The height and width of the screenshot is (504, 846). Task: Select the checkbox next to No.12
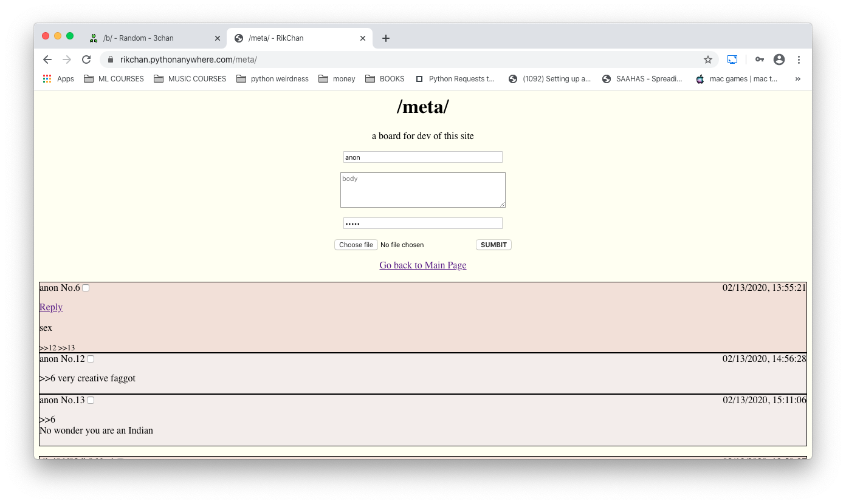click(x=91, y=359)
